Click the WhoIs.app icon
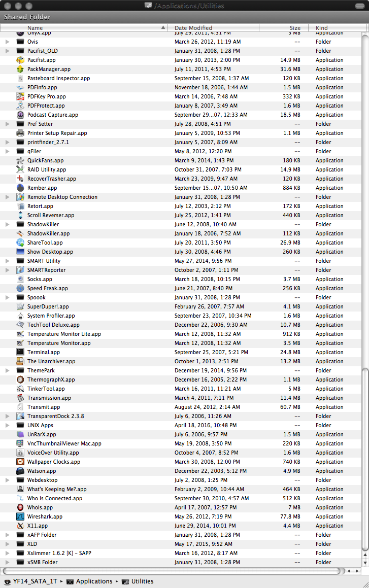This screenshot has height=588, width=369. point(20,507)
